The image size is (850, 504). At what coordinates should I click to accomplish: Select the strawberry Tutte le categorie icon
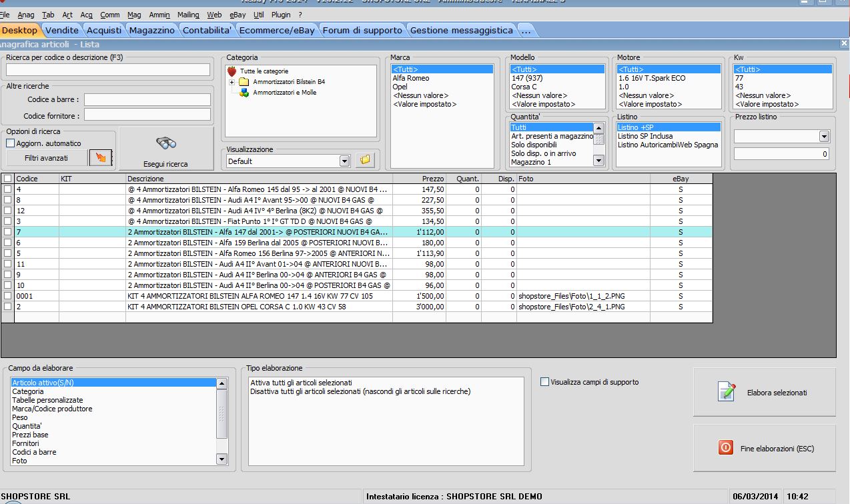(x=232, y=71)
